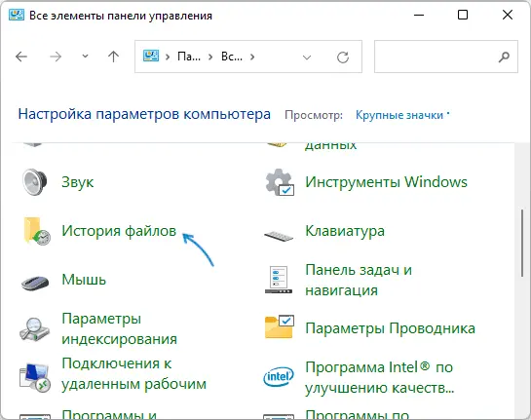Screen dimensions: 531x420
Task: Click the Мышь mouse icon
Action: [35, 283]
